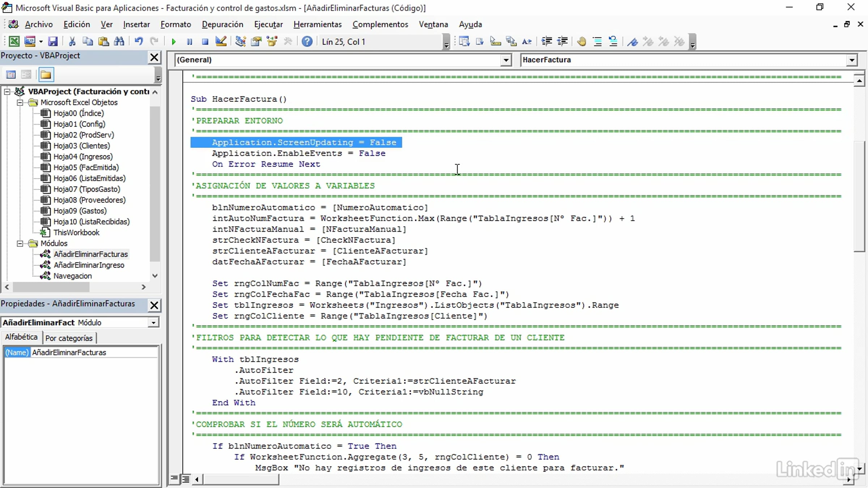Switch to Procedure View at code window bottom
The height and width of the screenshot is (488, 868).
coord(174,479)
